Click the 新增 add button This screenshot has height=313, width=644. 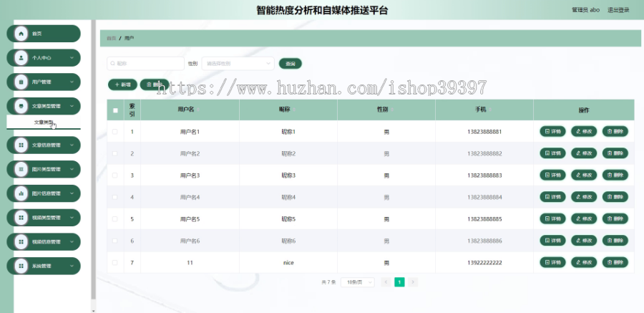122,85
